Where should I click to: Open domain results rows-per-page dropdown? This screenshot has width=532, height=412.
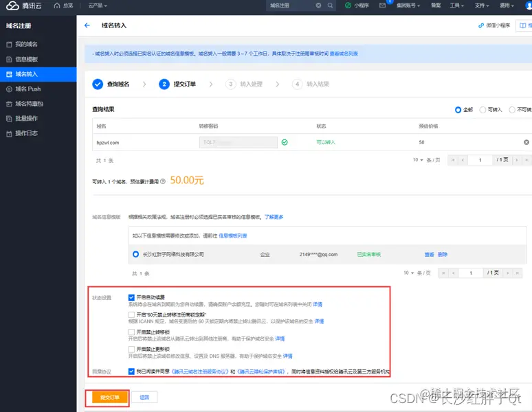pyautogui.click(x=418, y=160)
